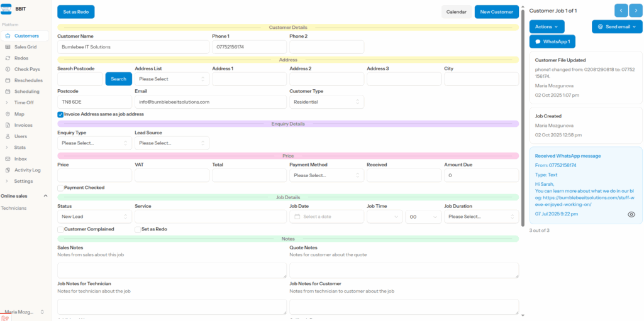Collapse the Online sales section
644x321 pixels.
[45, 196]
